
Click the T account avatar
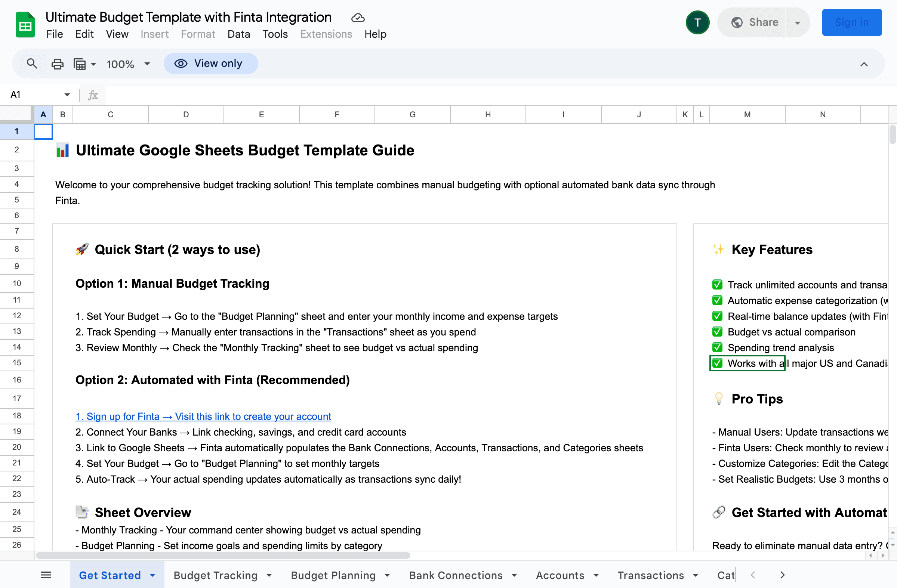pyautogui.click(x=697, y=22)
